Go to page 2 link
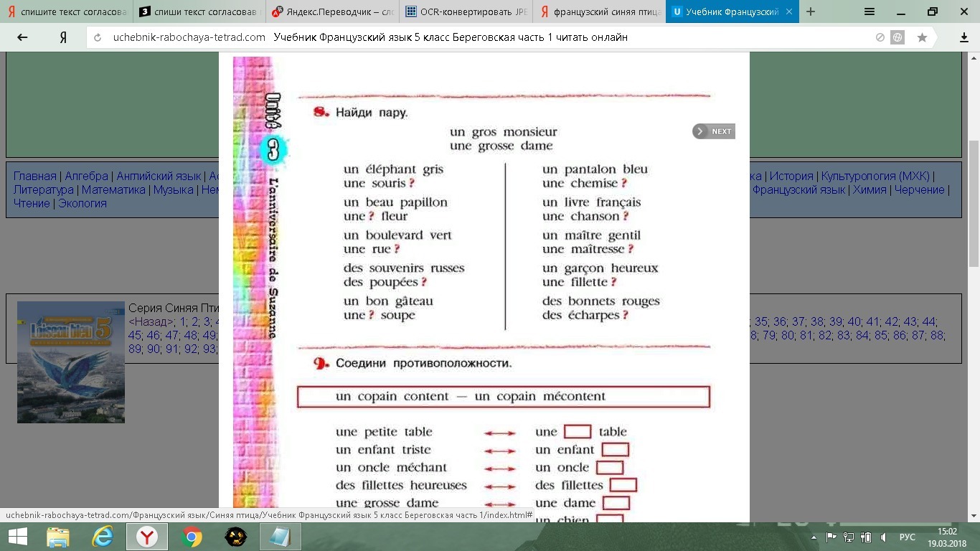 coord(194,321)
